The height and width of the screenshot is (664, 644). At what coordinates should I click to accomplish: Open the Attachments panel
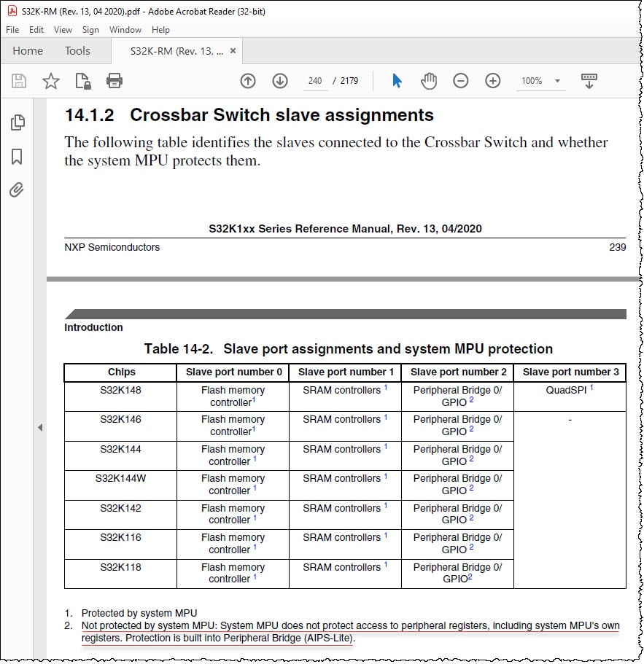[x=17, y=190]
